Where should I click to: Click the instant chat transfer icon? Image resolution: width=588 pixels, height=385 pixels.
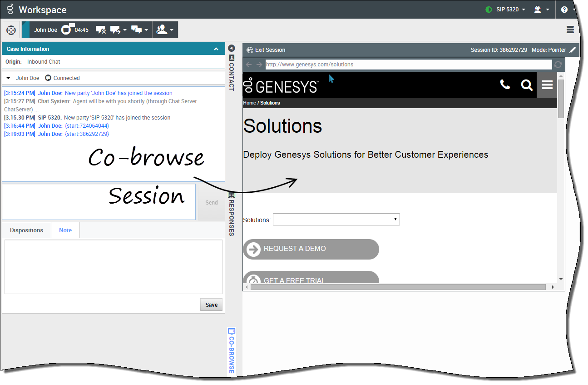click(x=115, y=30)
